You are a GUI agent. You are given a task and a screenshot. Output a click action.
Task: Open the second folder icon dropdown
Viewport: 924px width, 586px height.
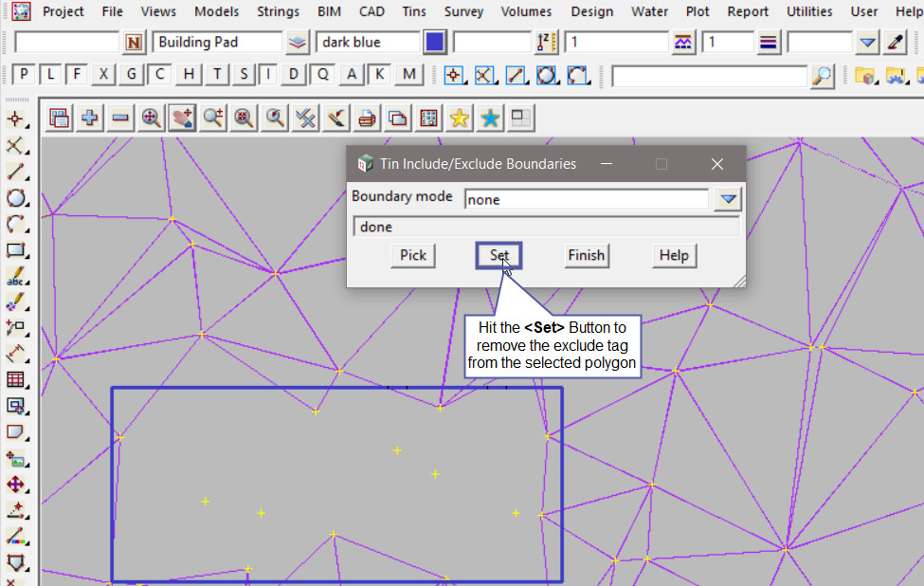(896, 76)
